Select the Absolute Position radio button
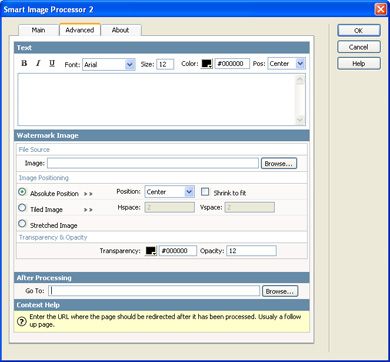 click(x=22, y=192)
